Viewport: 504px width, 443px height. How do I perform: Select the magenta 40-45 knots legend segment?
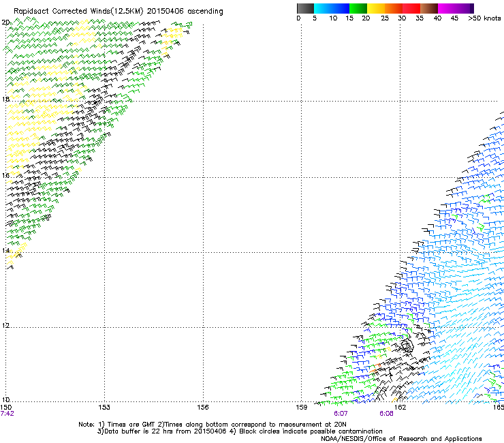point(447,8)
